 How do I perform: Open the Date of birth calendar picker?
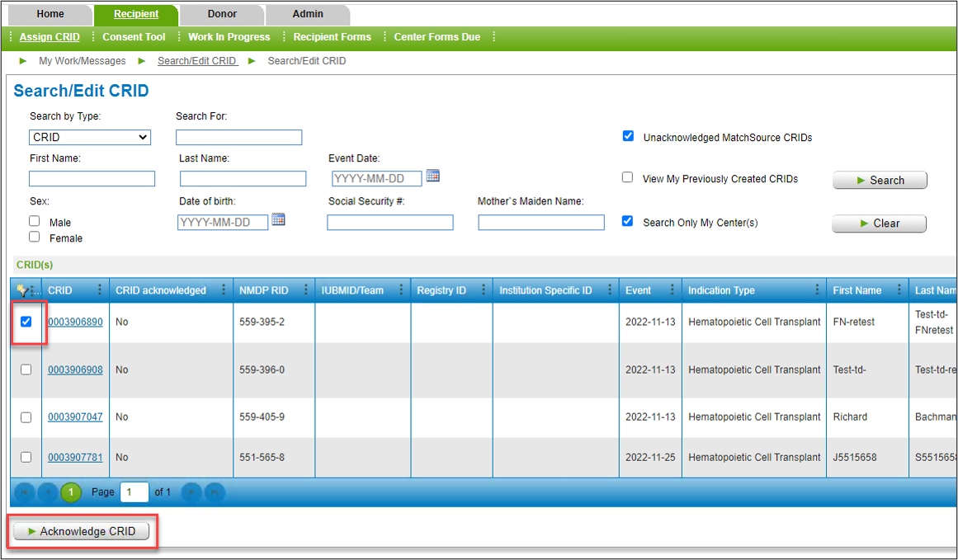click(x=278, y=221)
